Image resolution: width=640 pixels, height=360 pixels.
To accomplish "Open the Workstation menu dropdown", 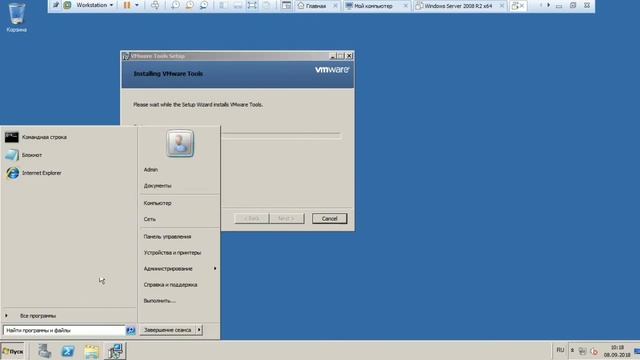I will tap(94, 5).
